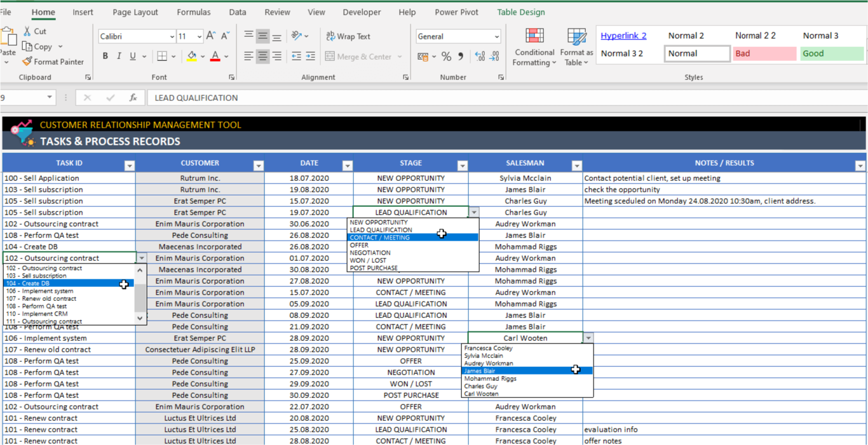Open the SALESMAN column filter dropdown
The height and width of the screenshot is (445, 868).
576,165
